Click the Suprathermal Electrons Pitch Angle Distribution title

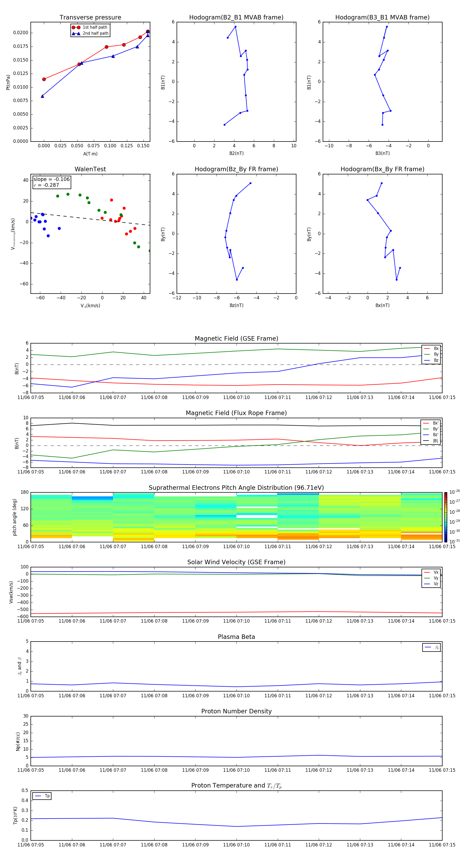(236, 488)
